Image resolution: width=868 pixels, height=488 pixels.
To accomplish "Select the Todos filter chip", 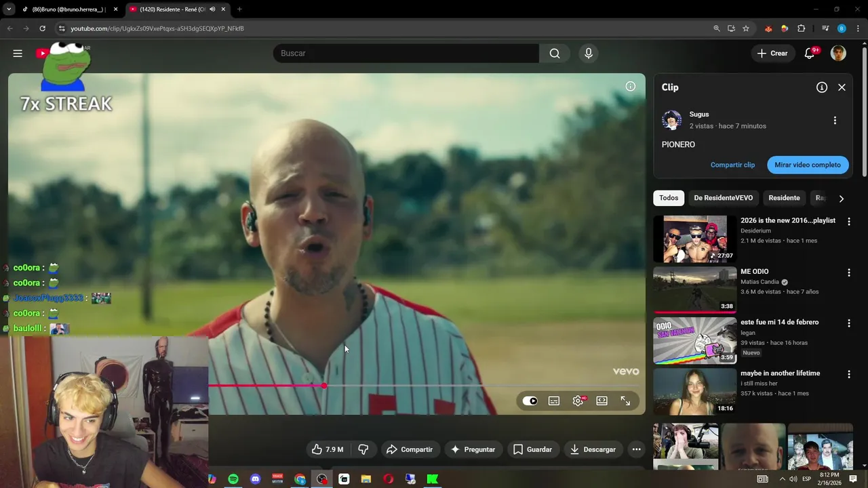I will (669, 198).
